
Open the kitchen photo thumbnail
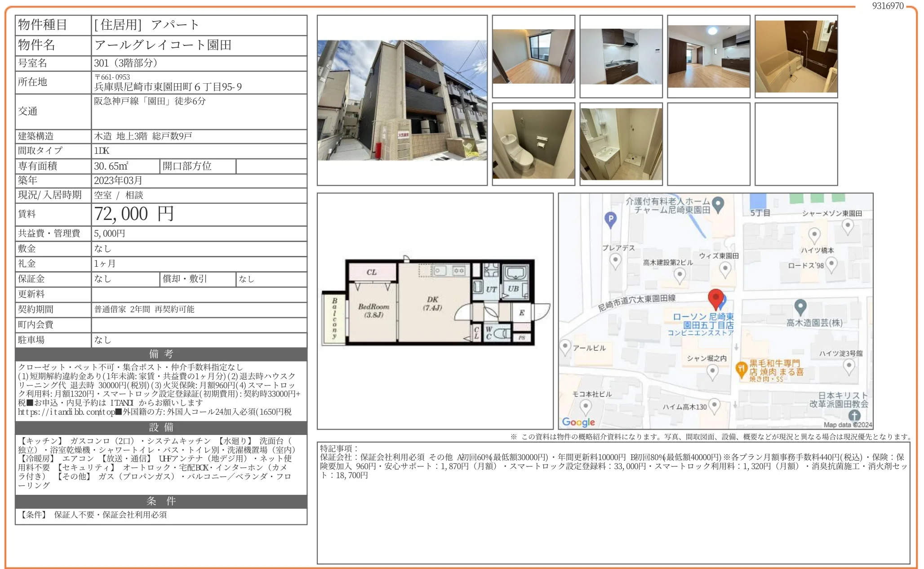pos(621,56)
